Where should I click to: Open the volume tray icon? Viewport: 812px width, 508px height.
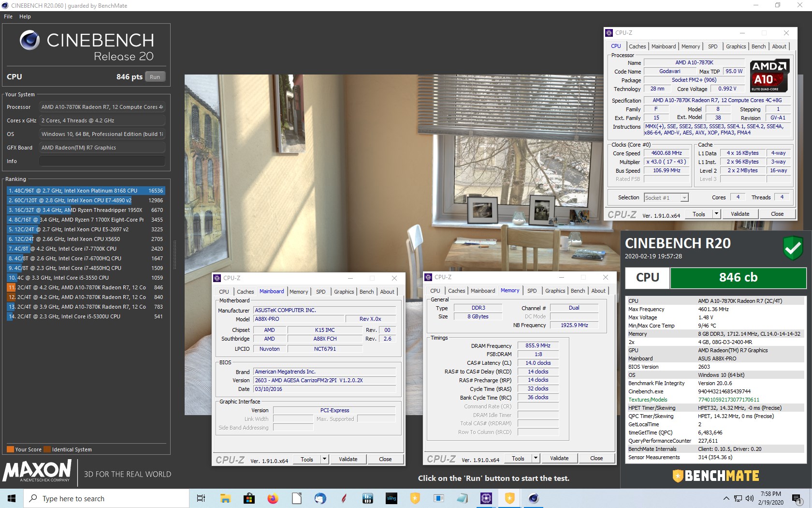[750, 498]
